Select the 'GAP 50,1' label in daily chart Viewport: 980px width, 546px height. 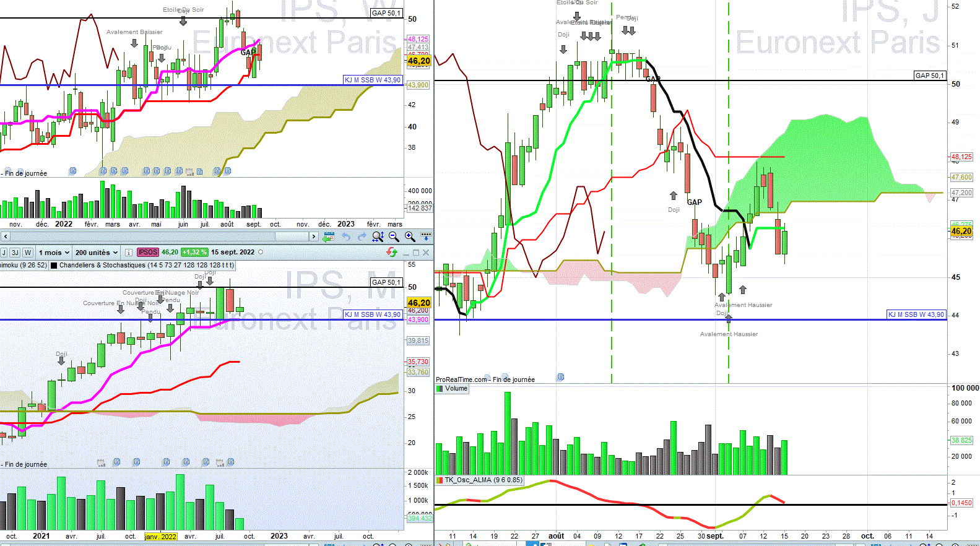pos(930,76)
